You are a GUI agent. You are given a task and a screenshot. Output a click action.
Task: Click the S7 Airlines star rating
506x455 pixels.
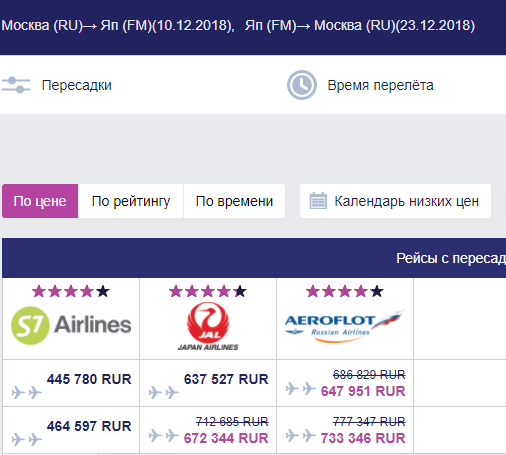click(71, 291)
